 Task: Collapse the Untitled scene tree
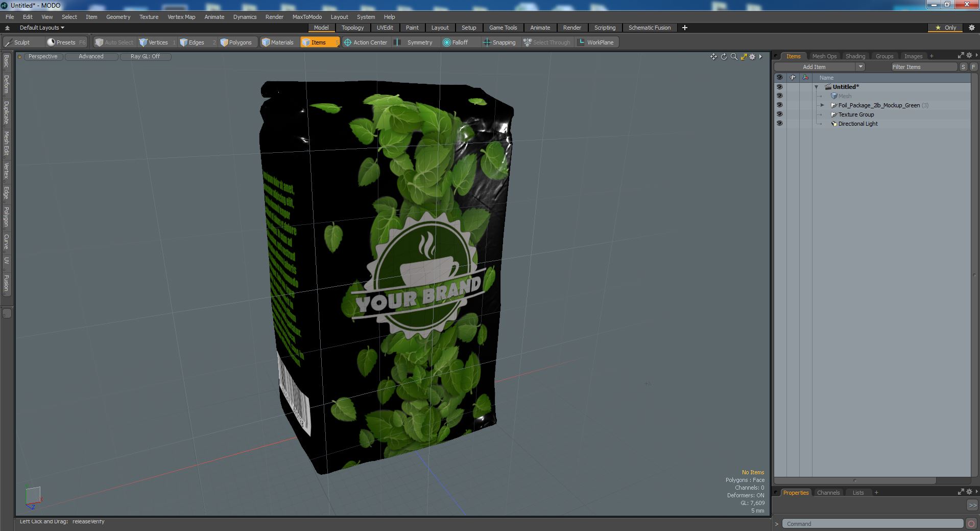click(816, 87)
